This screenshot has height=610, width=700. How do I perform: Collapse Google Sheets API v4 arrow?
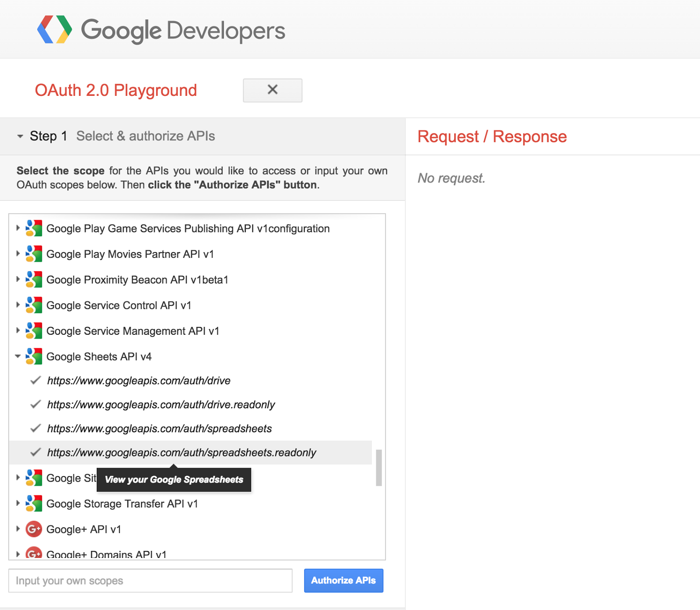18,356
